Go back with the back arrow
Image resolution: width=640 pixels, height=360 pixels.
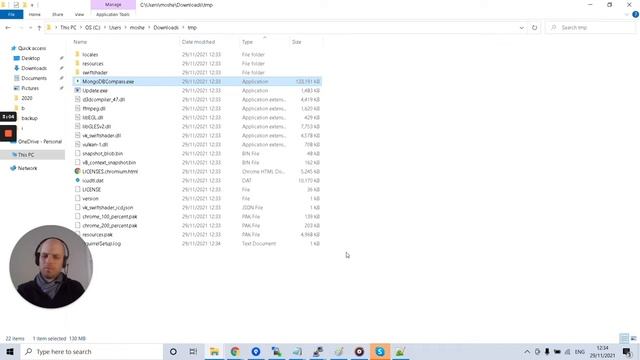[x=8, y=27]
